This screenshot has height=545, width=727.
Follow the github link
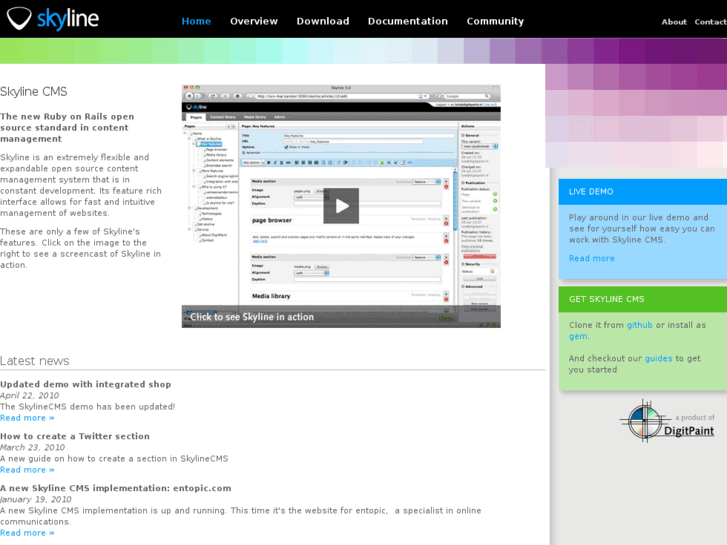[x=639, y=325]
